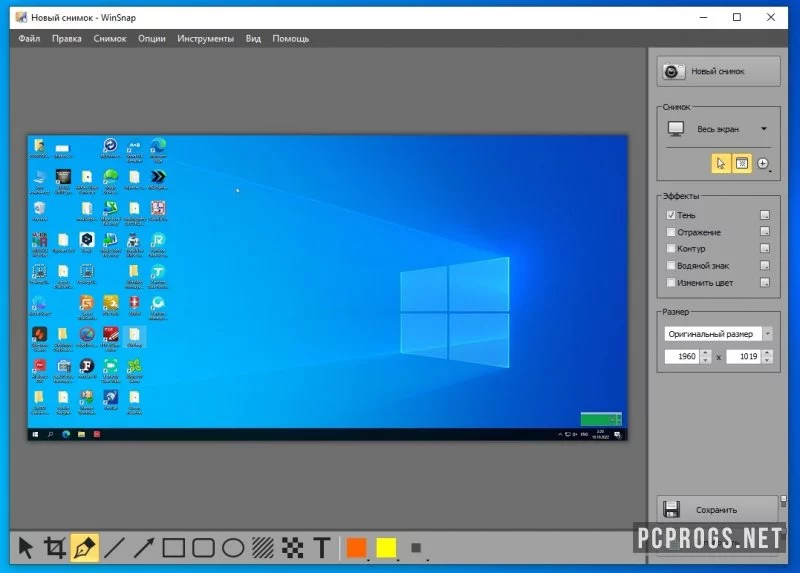The image size is (800, 573).
Task: Select the Pixelate tool
Action: (292, 548)
